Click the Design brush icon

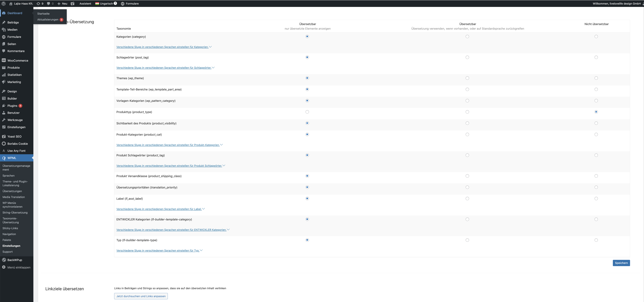pos(4,91)
